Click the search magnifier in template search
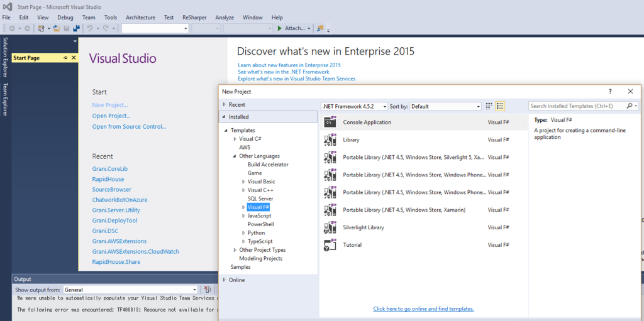 click(629, 106)
